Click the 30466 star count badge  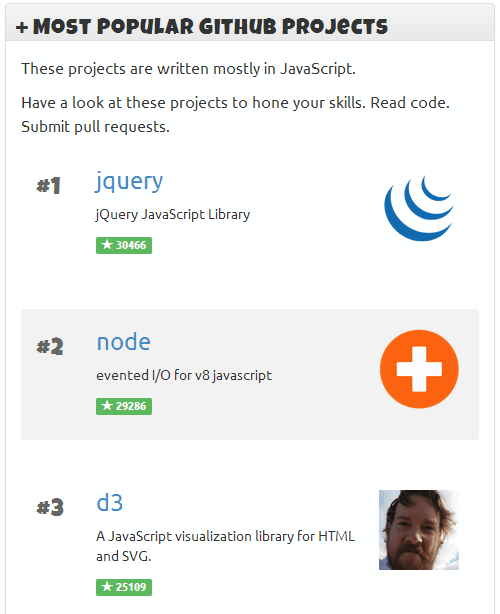coord(124,246)
